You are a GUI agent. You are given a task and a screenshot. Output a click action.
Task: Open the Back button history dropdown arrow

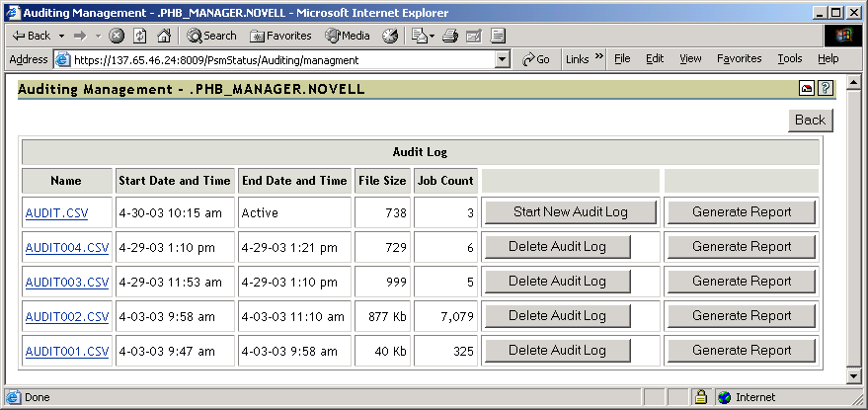pos(61,36)
